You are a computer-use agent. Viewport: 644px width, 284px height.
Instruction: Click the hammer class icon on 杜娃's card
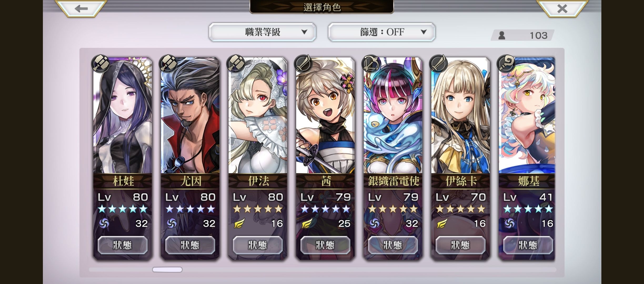coord(100,64)
